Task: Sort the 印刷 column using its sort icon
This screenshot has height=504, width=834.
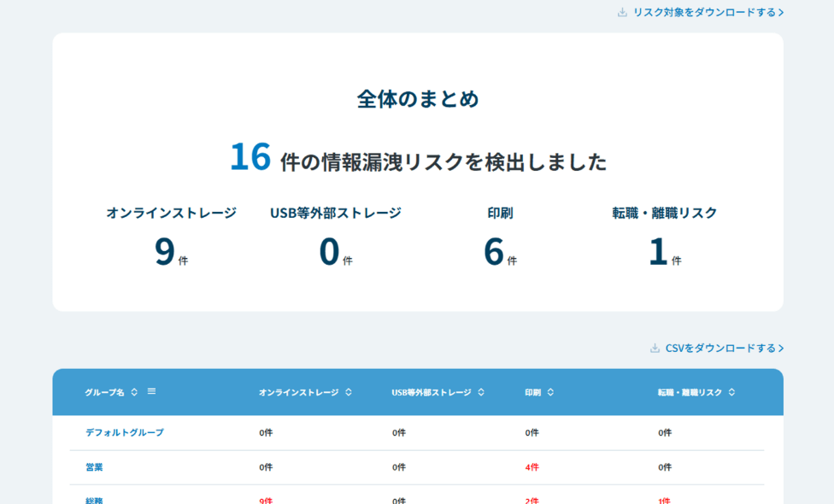Action: pos(550,392)
